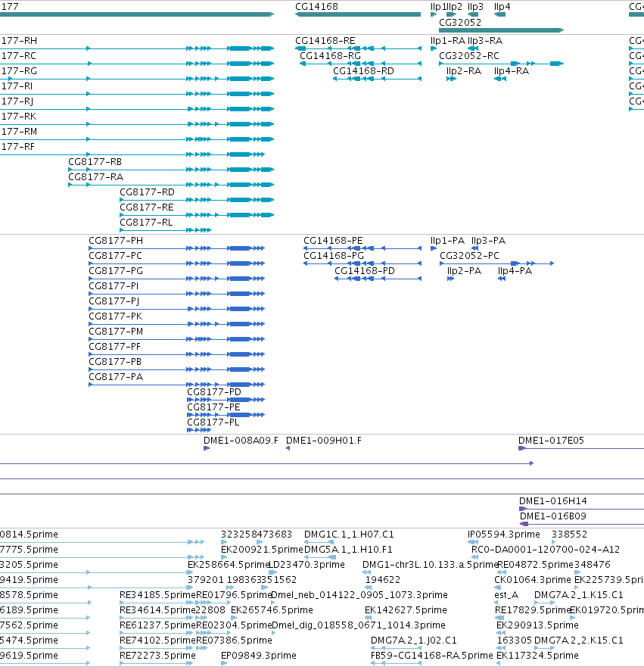Click EST RE34614.5prime
Screen dimensions: 644x667
157,610
